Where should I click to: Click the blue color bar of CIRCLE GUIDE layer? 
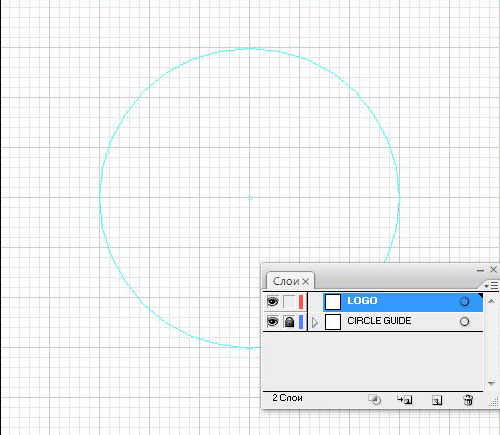click(x=301, y=322)
